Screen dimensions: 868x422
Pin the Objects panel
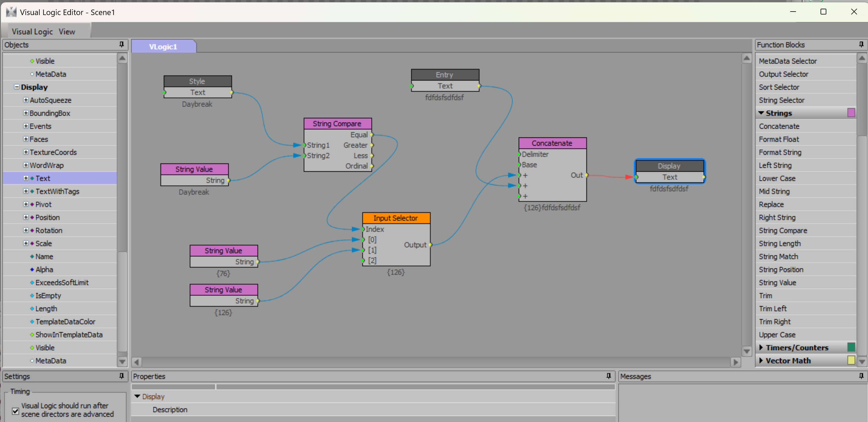(x=121, y=45)
